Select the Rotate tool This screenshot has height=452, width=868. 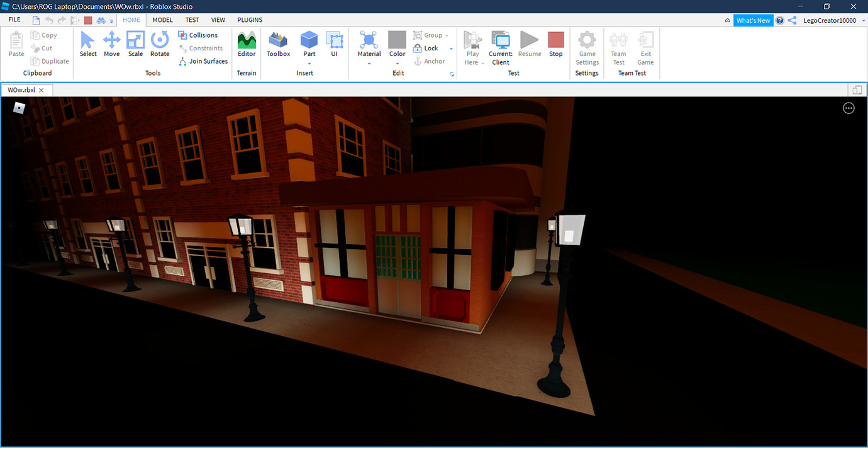[x=160, y=44]
